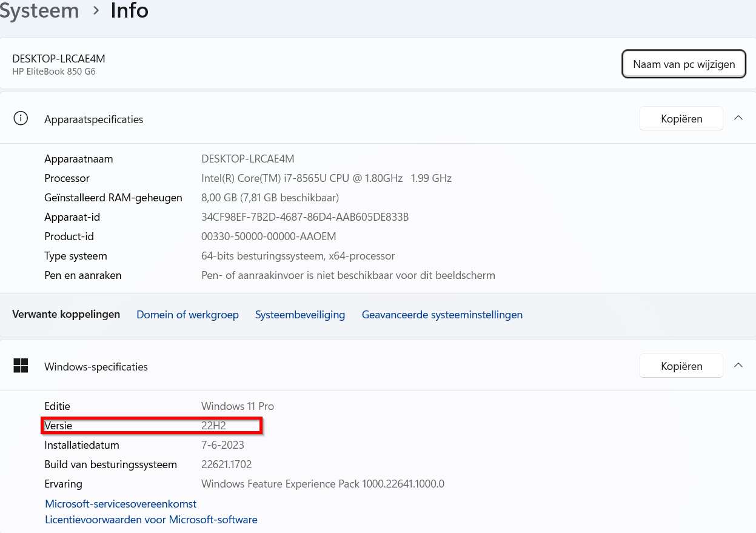Click the Processor label
This screenshot has height=533, width=756.
(x=67, y=178)
